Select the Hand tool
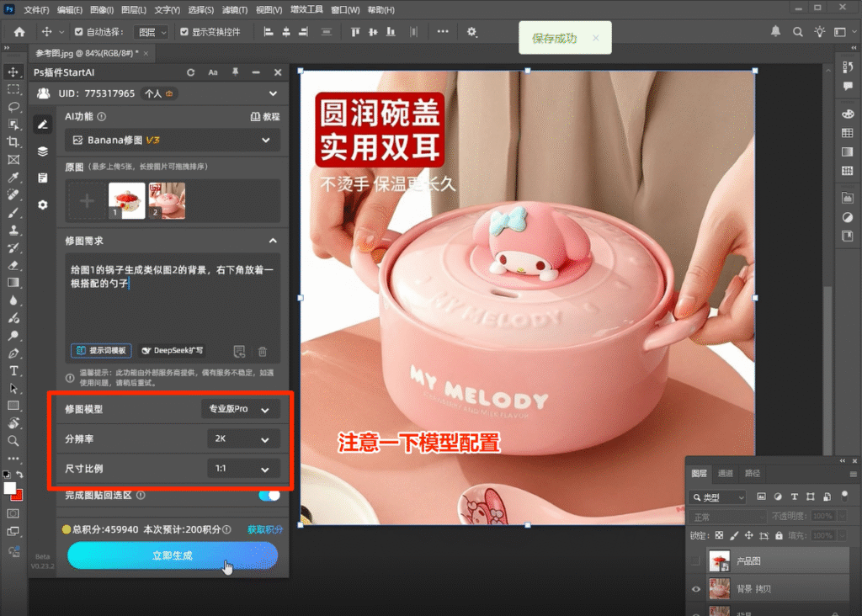Viewport: 862px width, 616px height. click(13, 423)
